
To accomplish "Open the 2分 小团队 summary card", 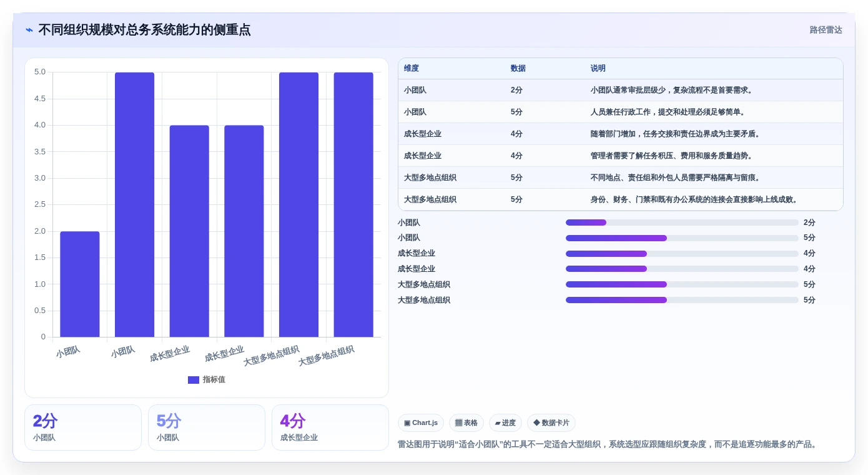I will 83,427.
